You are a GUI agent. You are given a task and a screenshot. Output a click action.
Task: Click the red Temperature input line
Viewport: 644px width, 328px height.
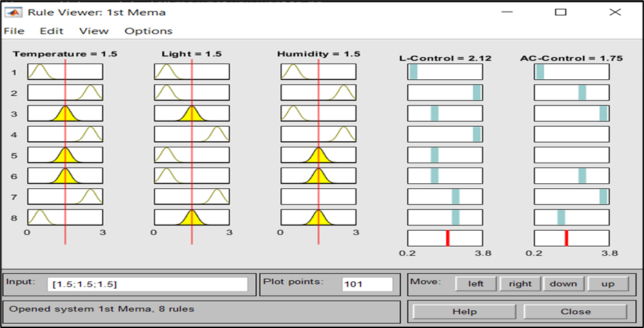pyautogui.click(x=65, y=152)
